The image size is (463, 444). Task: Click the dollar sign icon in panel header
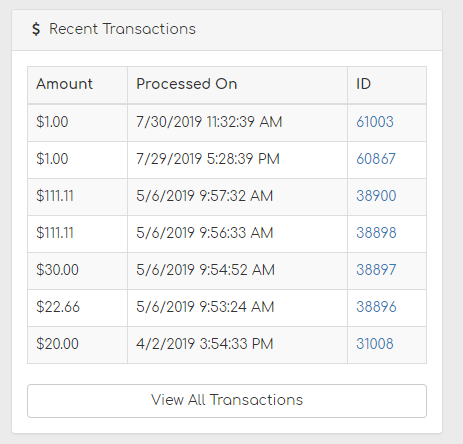[36, 29]
